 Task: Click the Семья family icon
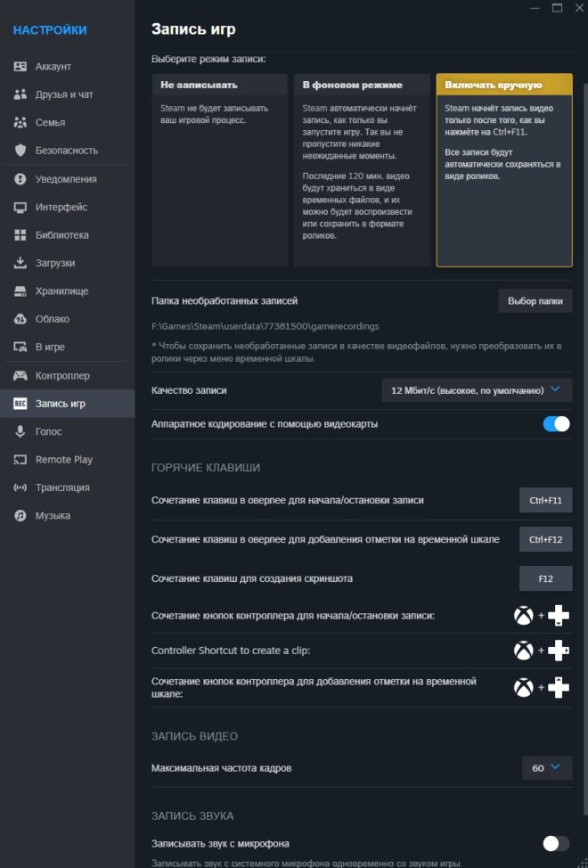coord(20,122)
